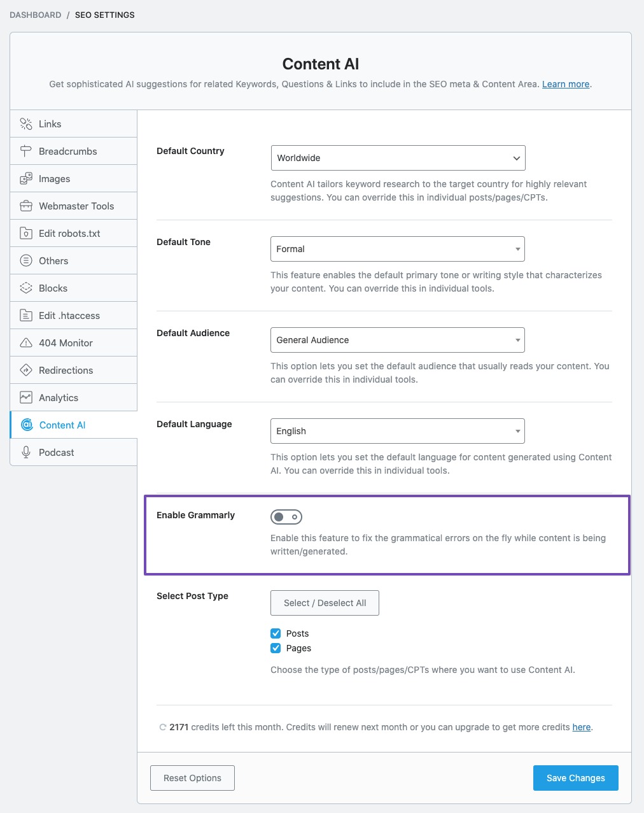Click the Save Changes button
Screen dimensions: 644x813
(x=575, y=777)
